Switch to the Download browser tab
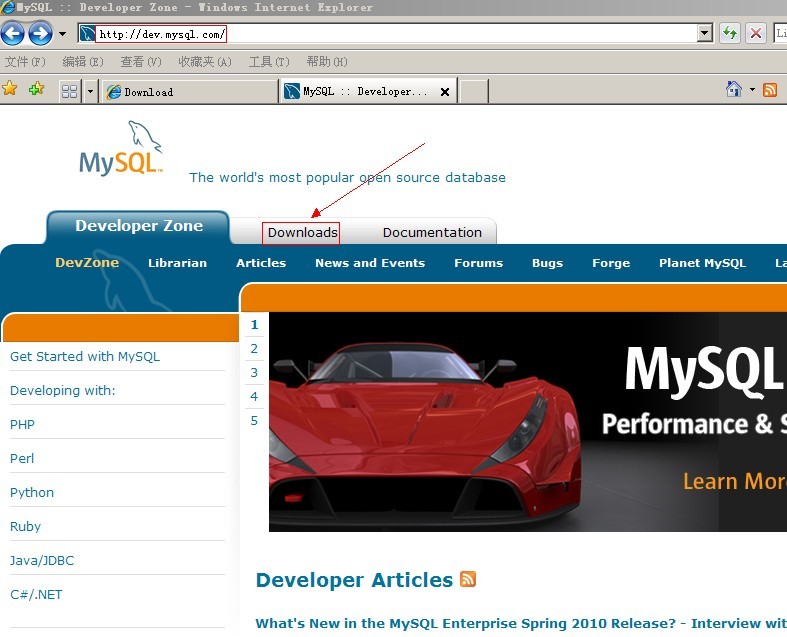Image resolution: width=787 pixels, height=637 pixels. pyautogui.click(x=188, y=92)
